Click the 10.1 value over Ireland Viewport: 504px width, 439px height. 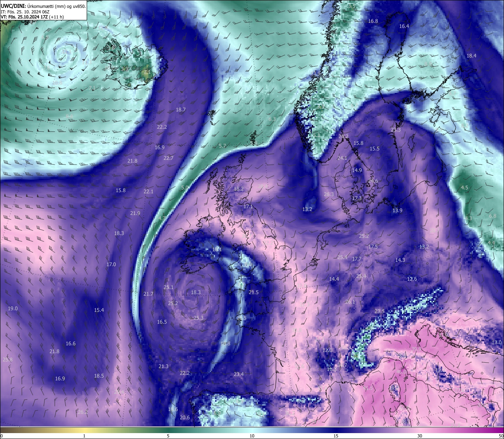tap(217, 250)
